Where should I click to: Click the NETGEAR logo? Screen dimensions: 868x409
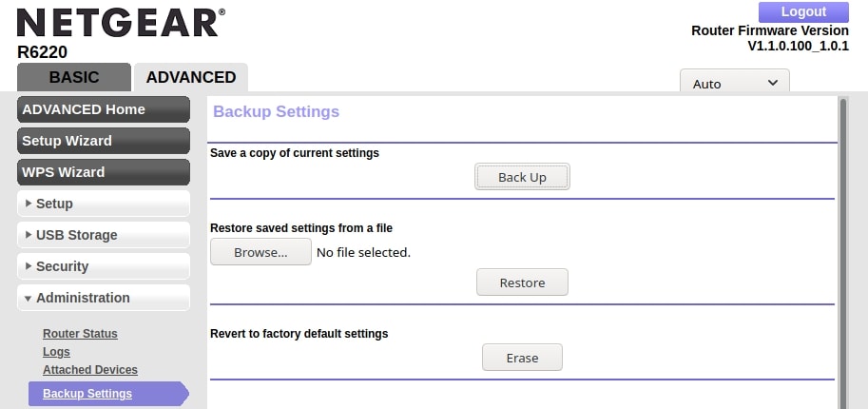(x=121, y=23)
